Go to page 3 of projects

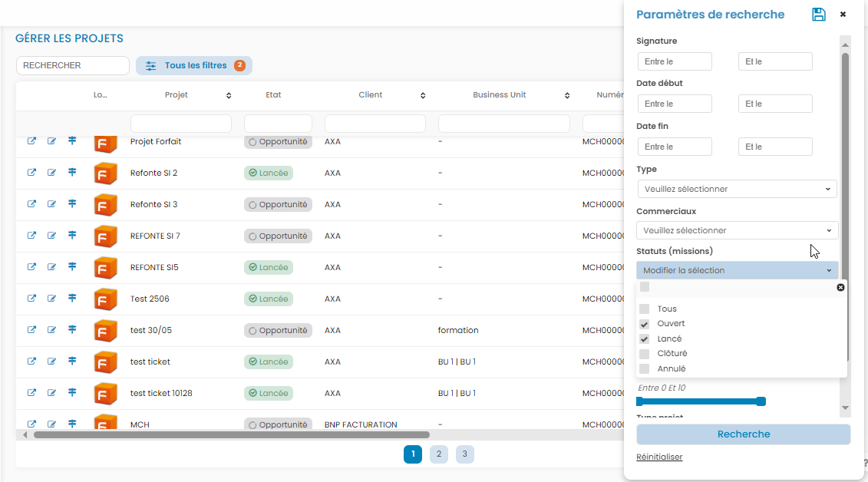[464, 454]
